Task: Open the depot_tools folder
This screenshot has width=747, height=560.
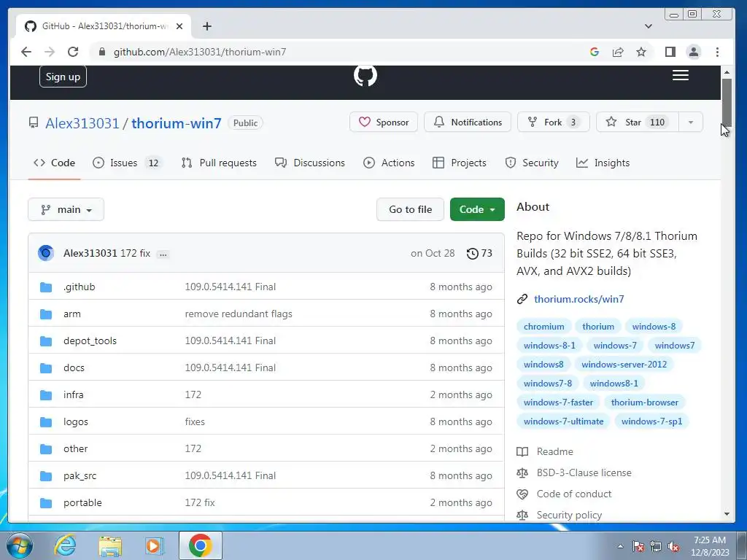Action: pos(90,341)
